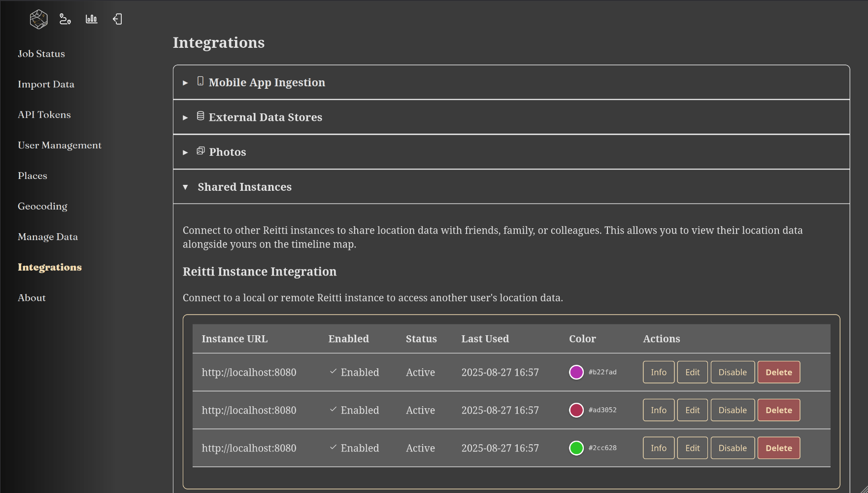The image size is (868, 493).
Task: Click the logout door icon
Action: coord(117,19)
